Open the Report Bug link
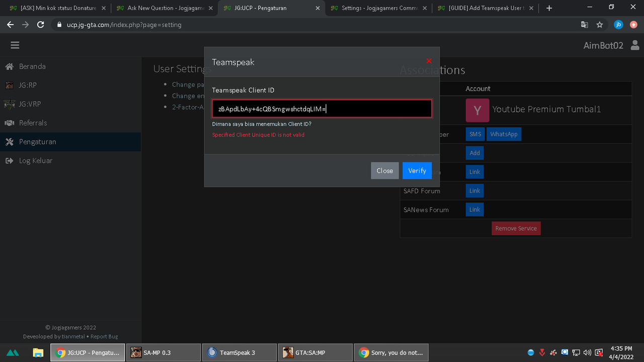 pyautogui.click(x=104, y=336)
